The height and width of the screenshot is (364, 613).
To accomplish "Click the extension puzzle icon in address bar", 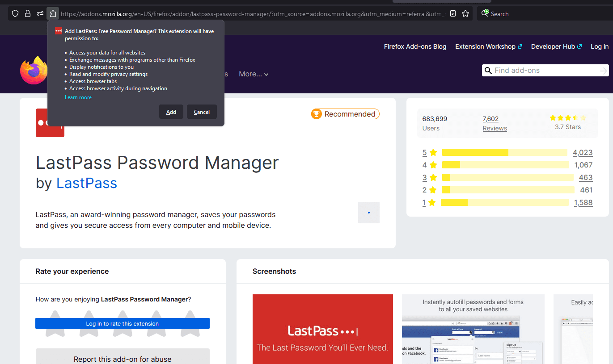I will (53, 14).
